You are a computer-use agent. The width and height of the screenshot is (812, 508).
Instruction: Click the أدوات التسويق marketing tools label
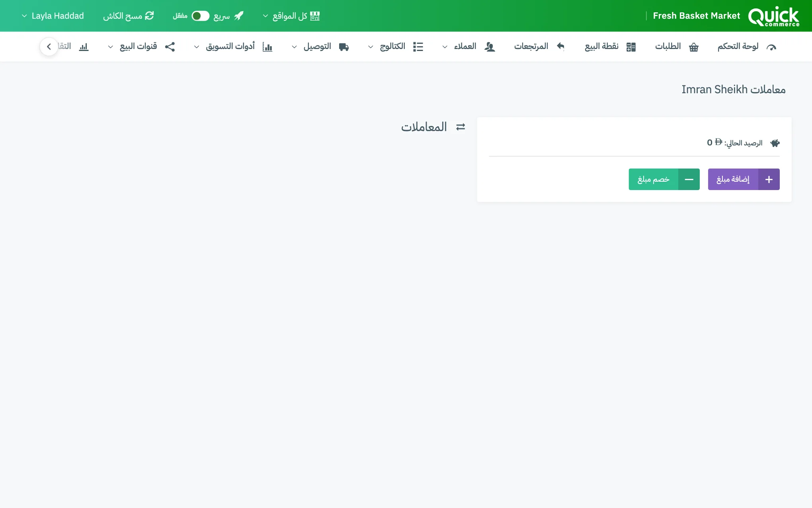tap(230, 47)
